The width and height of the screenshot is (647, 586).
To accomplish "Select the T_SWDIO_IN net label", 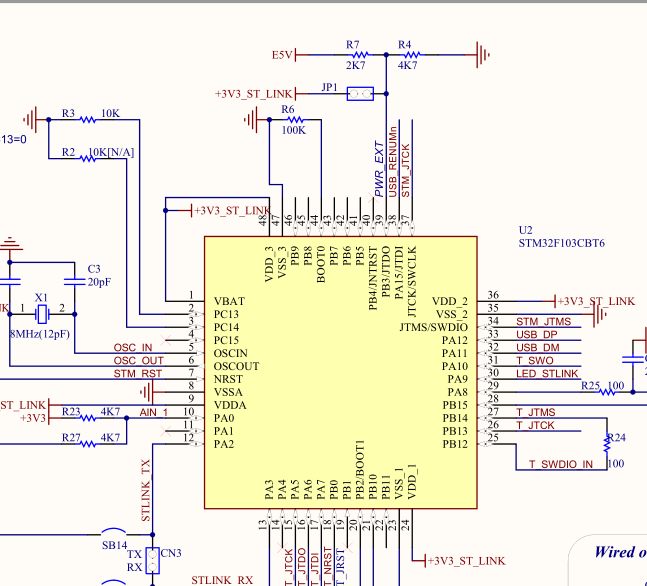I will pos(561,464).
